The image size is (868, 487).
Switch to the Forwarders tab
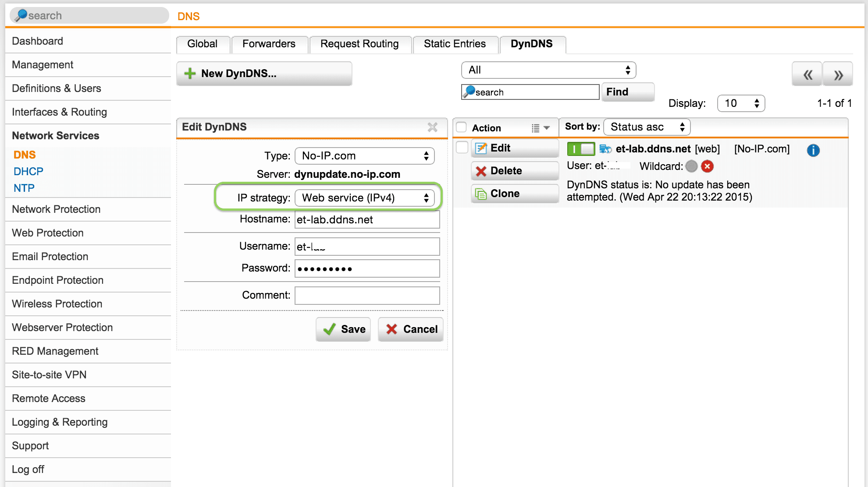[269, 44]
